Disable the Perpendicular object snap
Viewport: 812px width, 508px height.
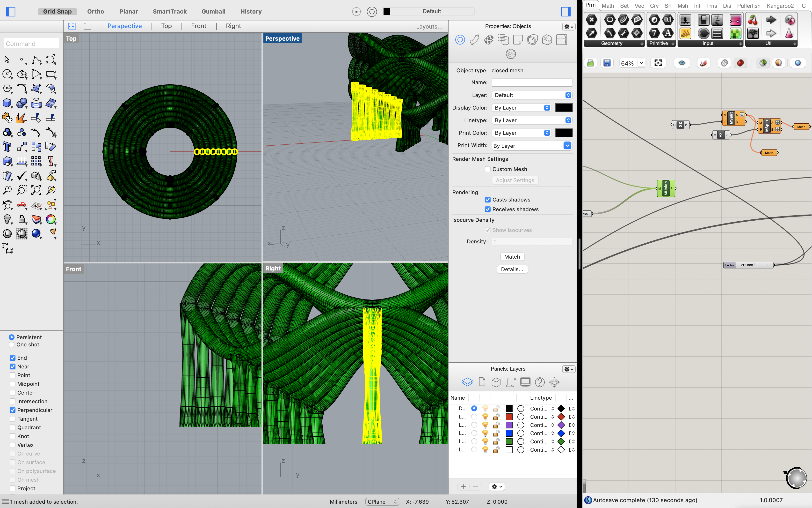12,410
